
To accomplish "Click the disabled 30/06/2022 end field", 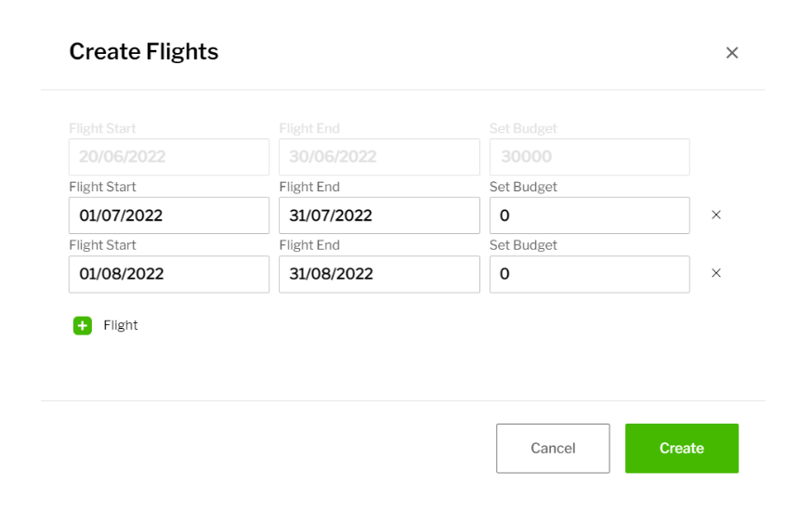I will [x=379, y=157].
